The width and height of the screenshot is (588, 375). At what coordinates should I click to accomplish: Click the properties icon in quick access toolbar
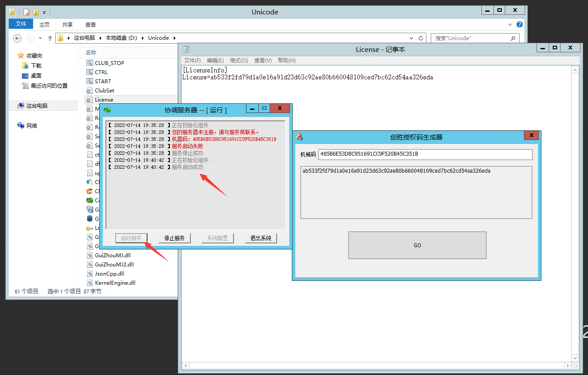(x=27, y=12)
